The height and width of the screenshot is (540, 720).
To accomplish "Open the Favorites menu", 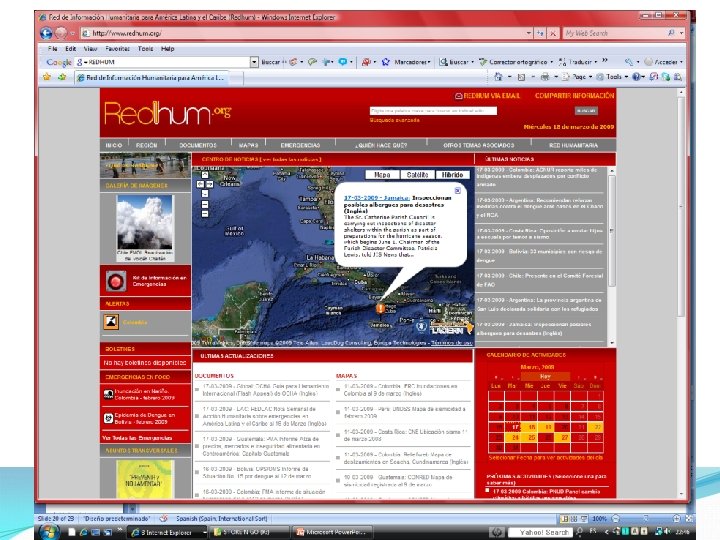I will [117, 49].
